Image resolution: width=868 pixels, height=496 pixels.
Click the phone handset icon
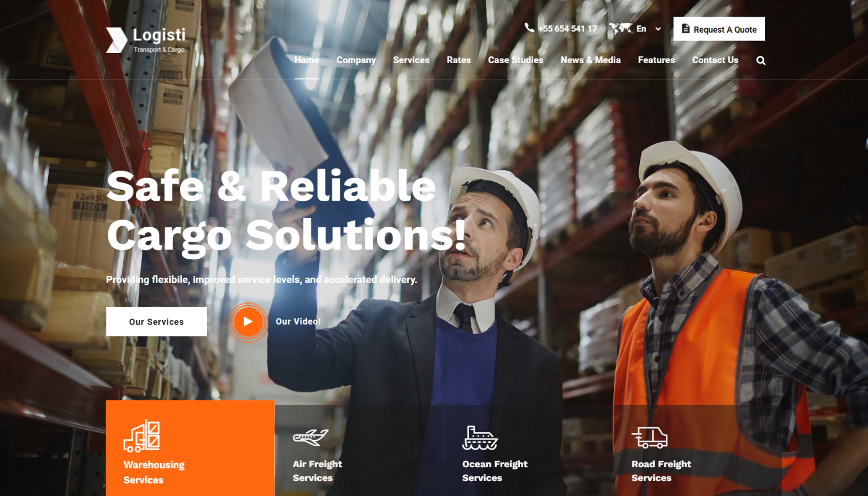pos(529,28)
